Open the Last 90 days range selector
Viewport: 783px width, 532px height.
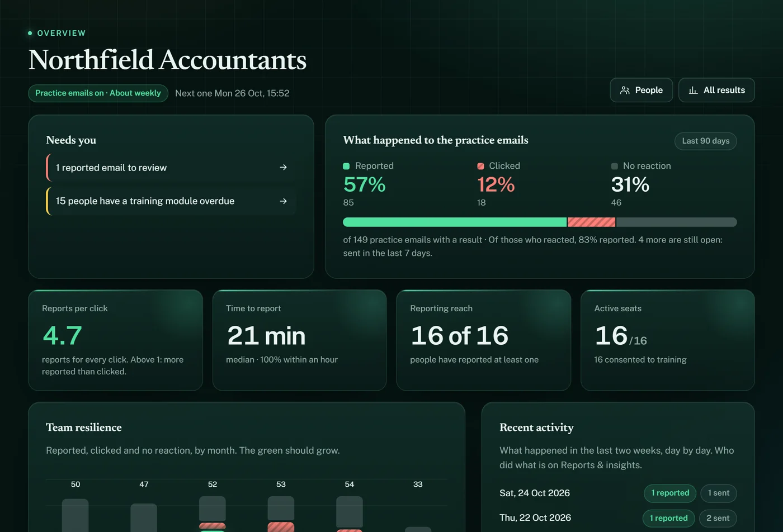[x=706, y=141]
